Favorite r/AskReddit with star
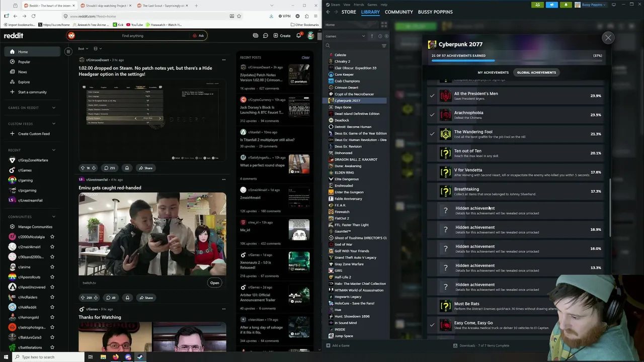 coord(52,307)
